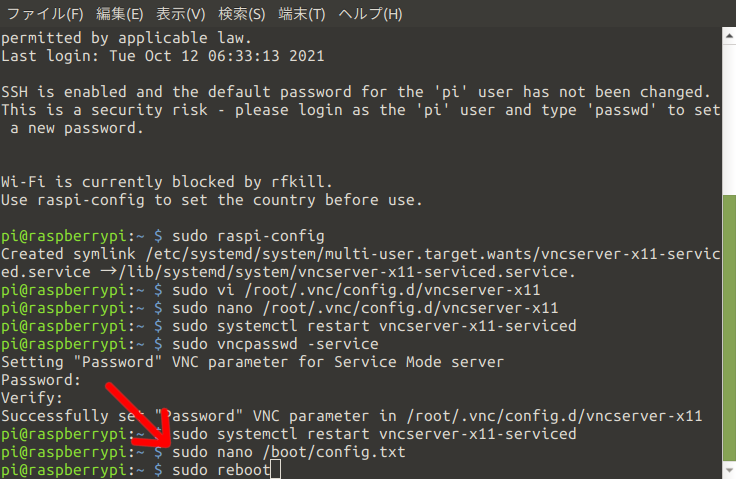The width and height of the screenshot is (736, 479).
Task: Click the sudo raspi-config command text
Action: click(248, 236)
